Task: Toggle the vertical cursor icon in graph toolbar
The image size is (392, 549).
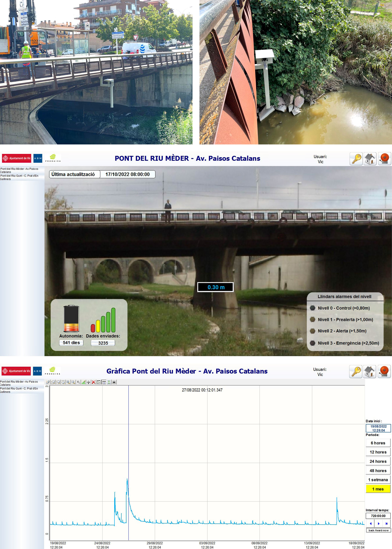Action: (x=104, y=382)
